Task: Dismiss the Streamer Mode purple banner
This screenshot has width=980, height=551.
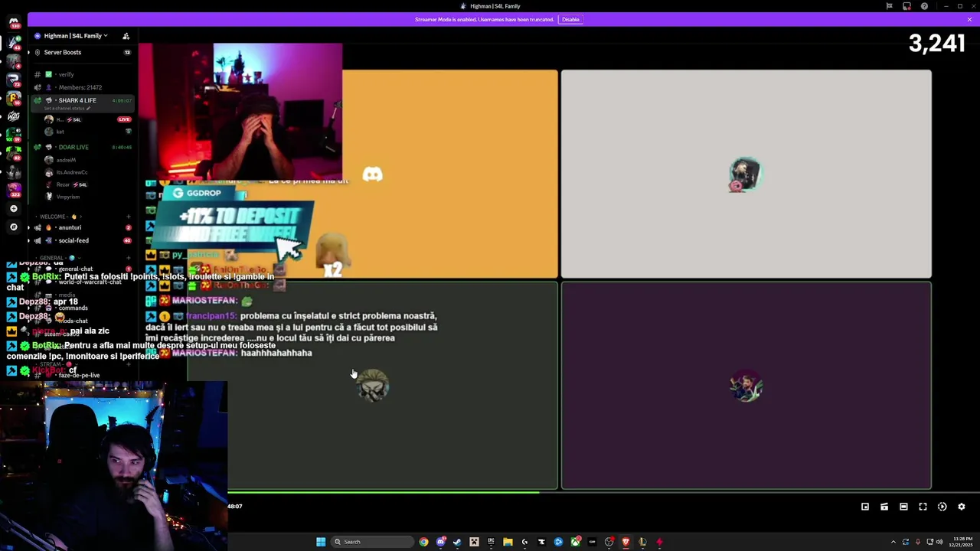Action: coord(969,19)
